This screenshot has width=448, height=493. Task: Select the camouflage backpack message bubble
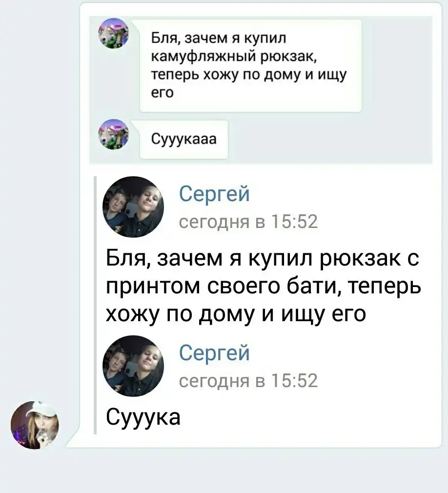(250, 65)
